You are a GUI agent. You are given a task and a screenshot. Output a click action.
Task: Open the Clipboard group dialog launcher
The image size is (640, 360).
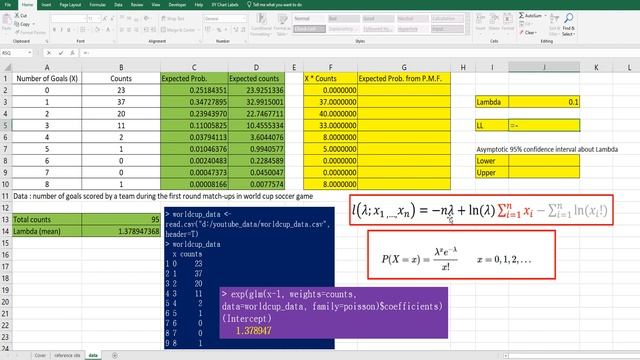47,41
